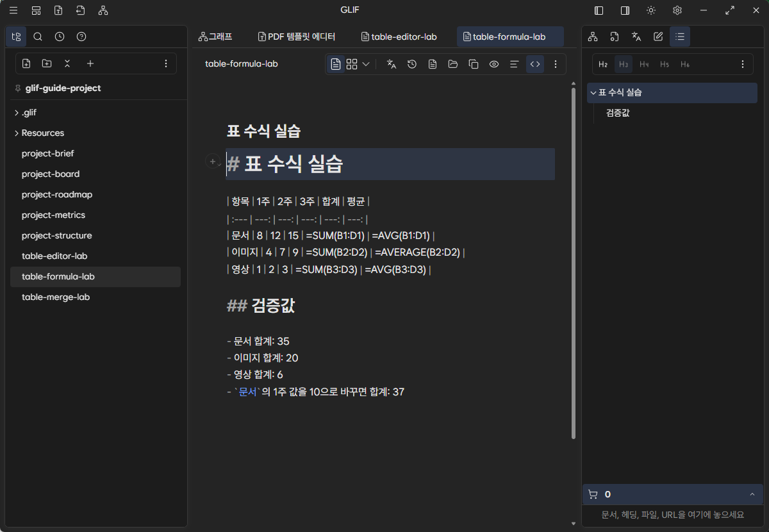
Task: Open view mode dropdown chevron
Action: [366, 64]
